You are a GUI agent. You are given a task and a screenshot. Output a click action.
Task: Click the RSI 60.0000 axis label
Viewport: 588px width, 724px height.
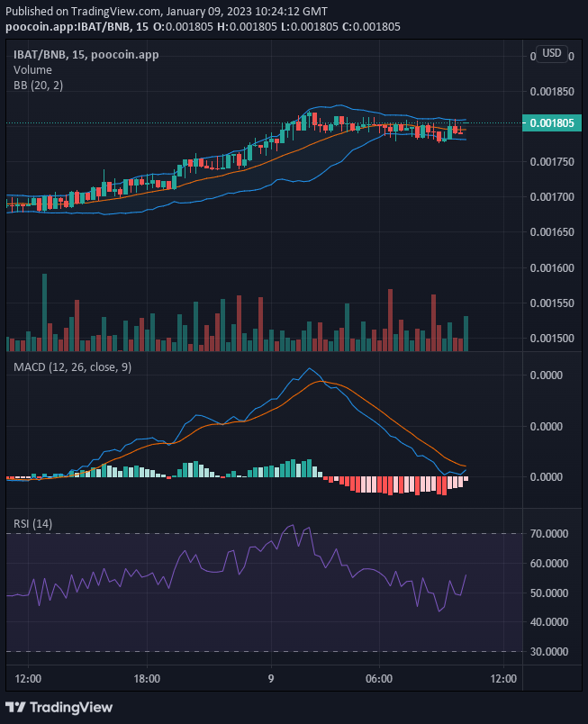tap(549, 564)
